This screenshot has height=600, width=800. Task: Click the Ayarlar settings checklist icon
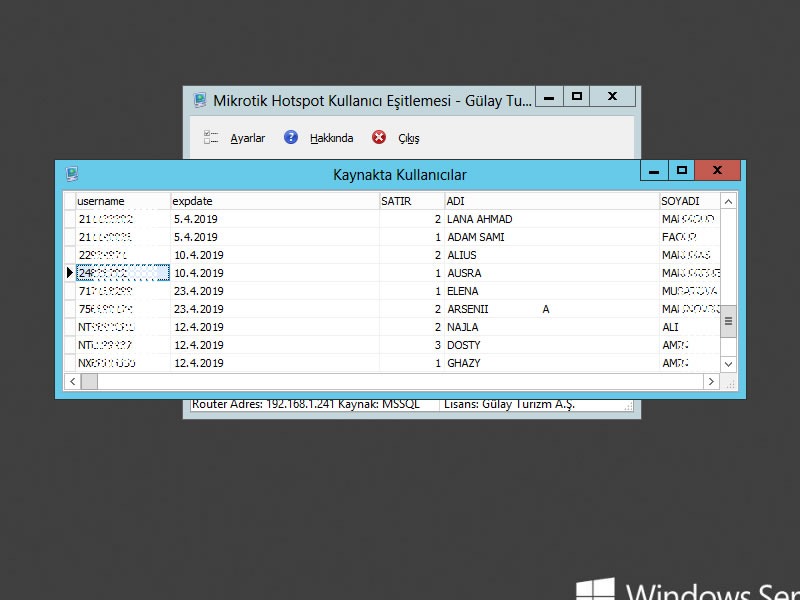click(x=211, y=137)
